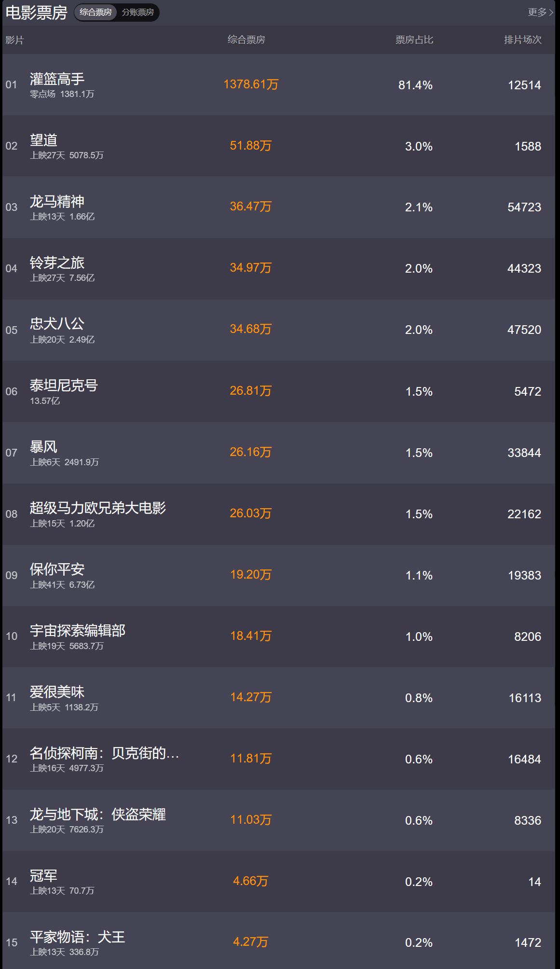This screenshot has height=969, width=560.
Task: Click the 票房占比 column header
Action: (x=414, y=40)
